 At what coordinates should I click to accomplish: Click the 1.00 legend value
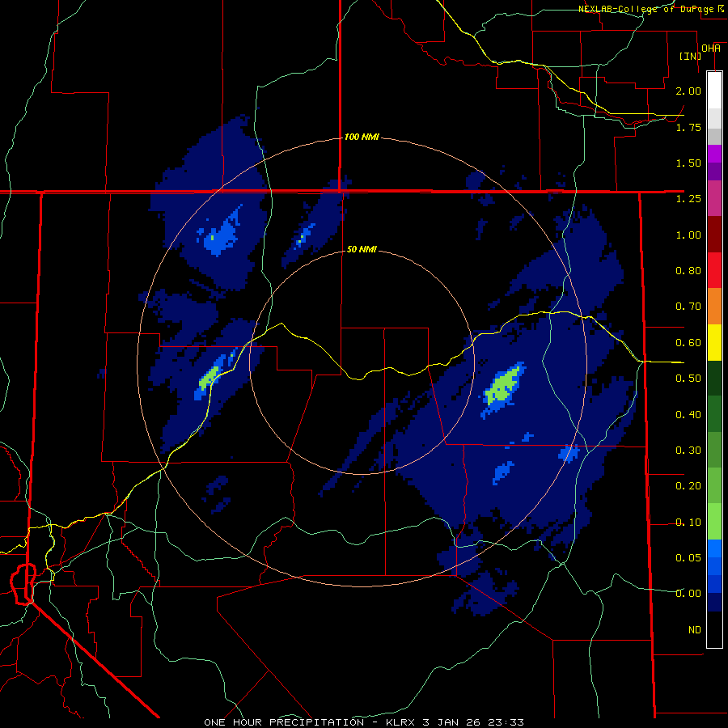(688, 235)
